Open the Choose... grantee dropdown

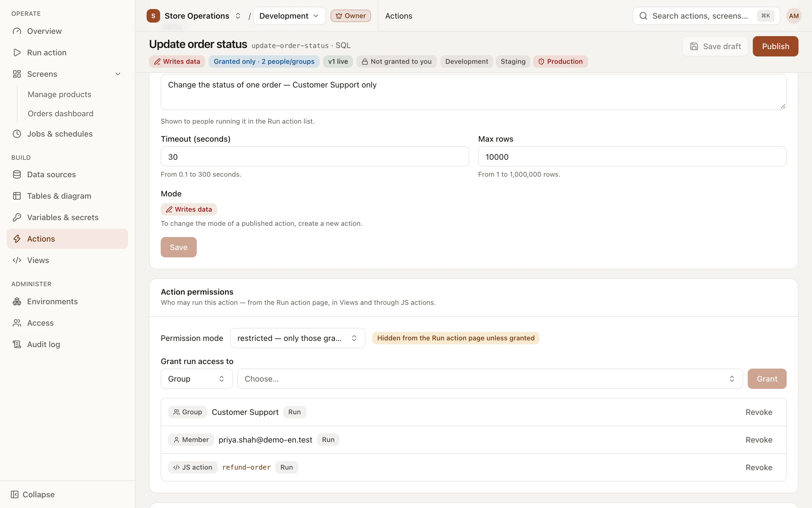(x=490, y=379)
